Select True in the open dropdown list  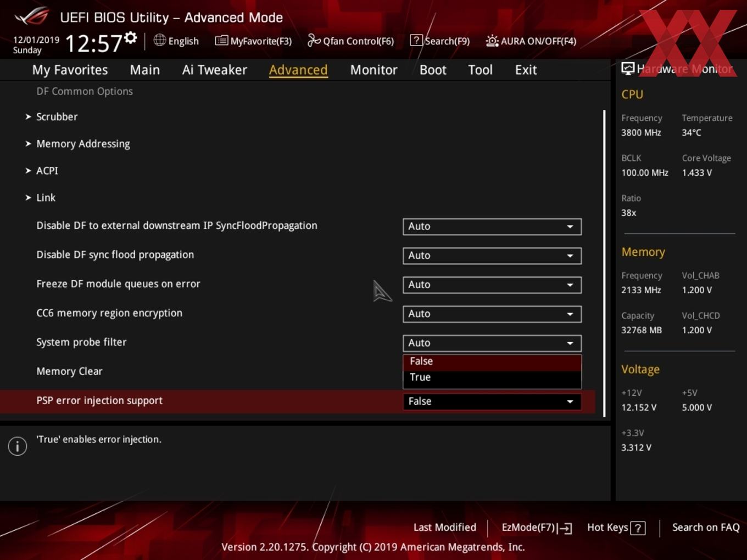pyautogui.click(x=492, y=378)
